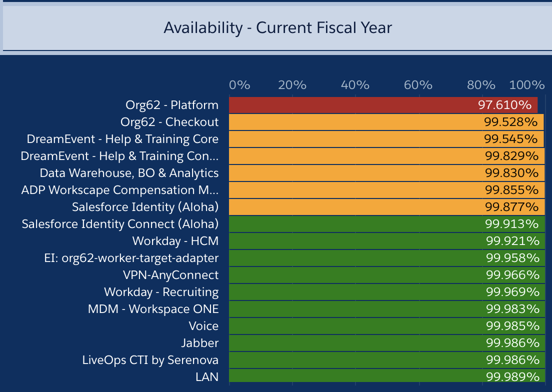Click the MDM - Workspace ONE label

click(x=153, y=309)
